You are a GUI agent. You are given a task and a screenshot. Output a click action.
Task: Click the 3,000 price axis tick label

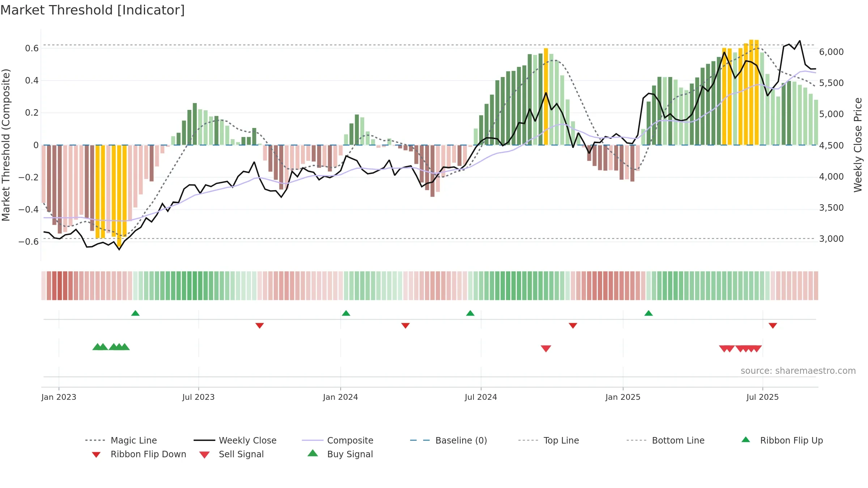[x=831, y=239]
